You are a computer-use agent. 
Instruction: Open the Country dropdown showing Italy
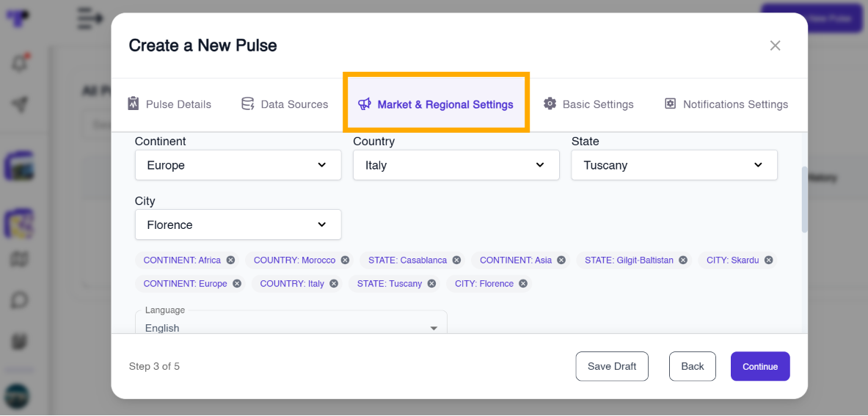tap(456, 165)
